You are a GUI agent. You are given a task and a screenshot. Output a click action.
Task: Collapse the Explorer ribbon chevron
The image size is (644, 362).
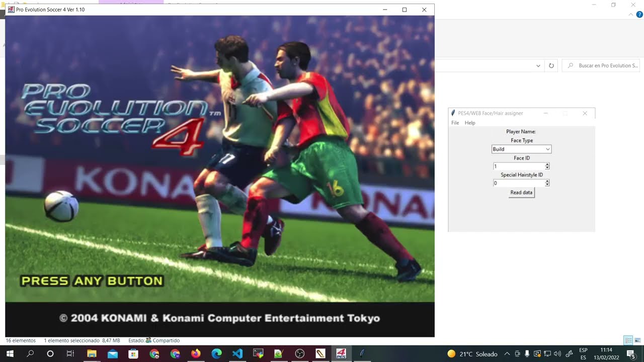tap(631, 15)
